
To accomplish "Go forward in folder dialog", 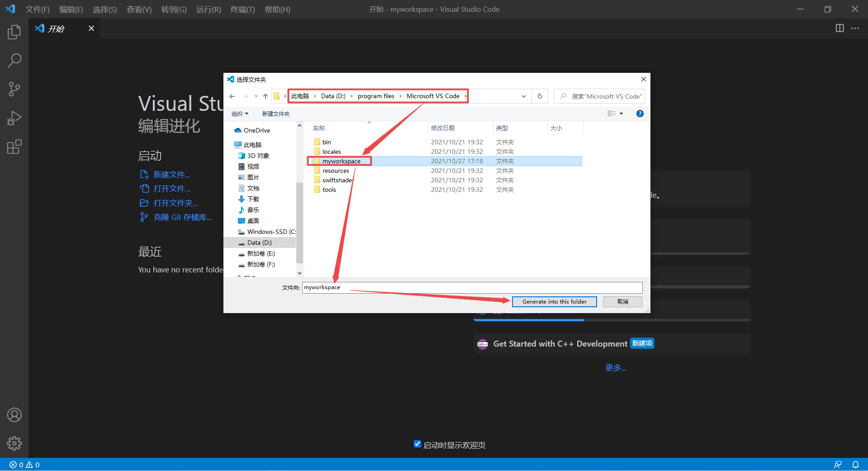I will pyautogui.click(x=245, y=96).
